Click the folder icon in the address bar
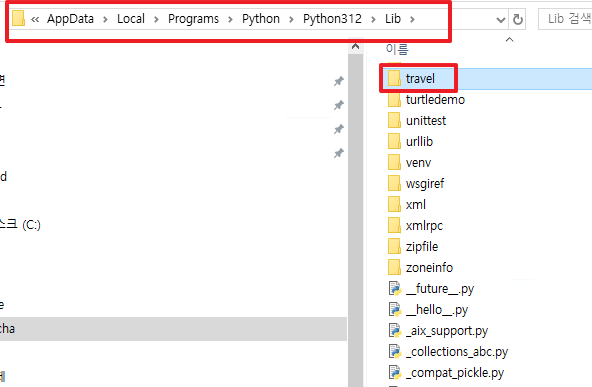Image resolution: width=592 pixels, height=387 pixels. tap(18, 19)
